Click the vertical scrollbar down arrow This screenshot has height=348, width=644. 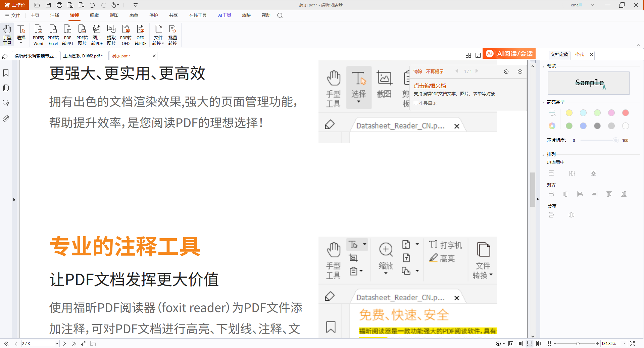tap(533, 336)
